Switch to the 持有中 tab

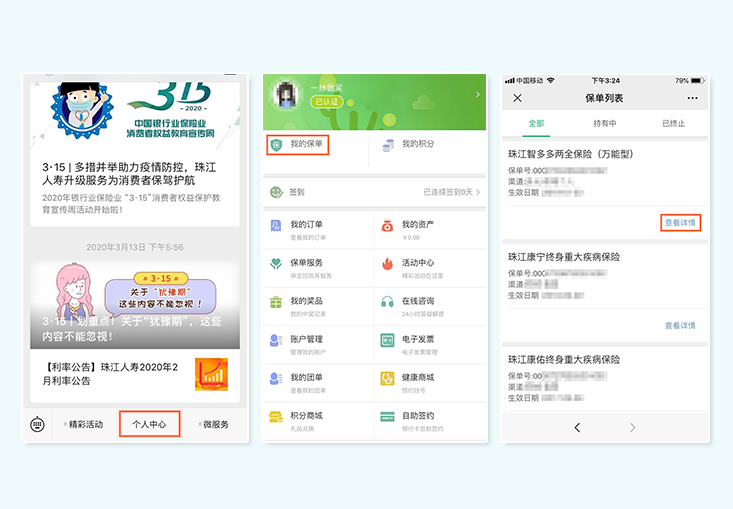tap(605, 123)
